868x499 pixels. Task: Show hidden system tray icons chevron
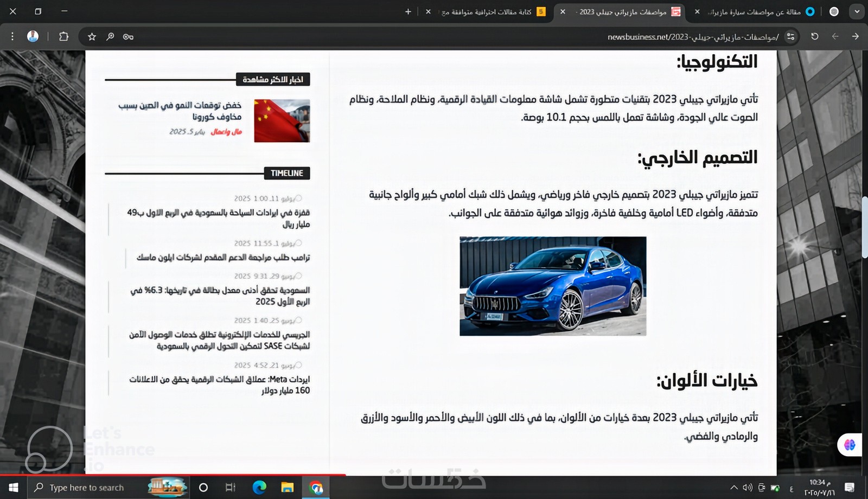(x=734, y=488)
